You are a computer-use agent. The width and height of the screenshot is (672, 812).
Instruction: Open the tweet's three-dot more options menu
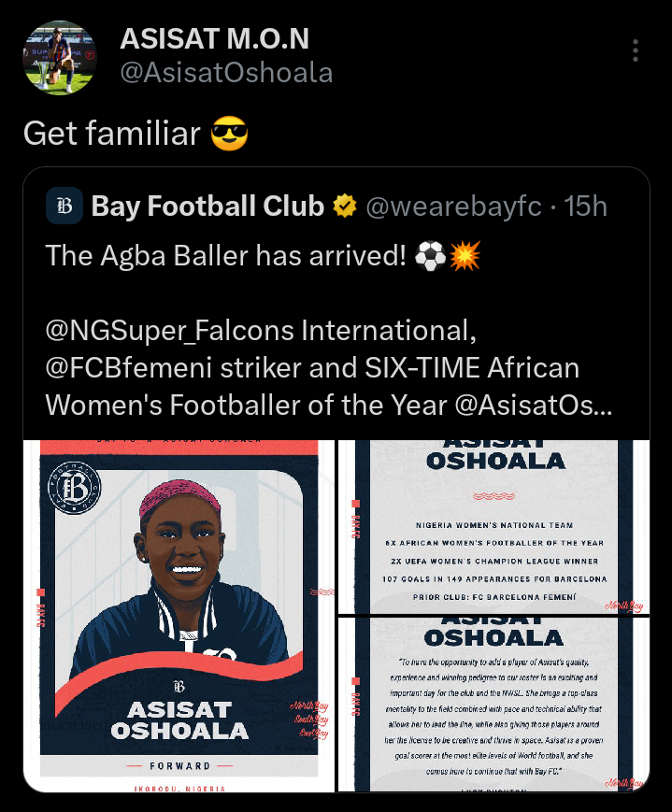[636, 50]
